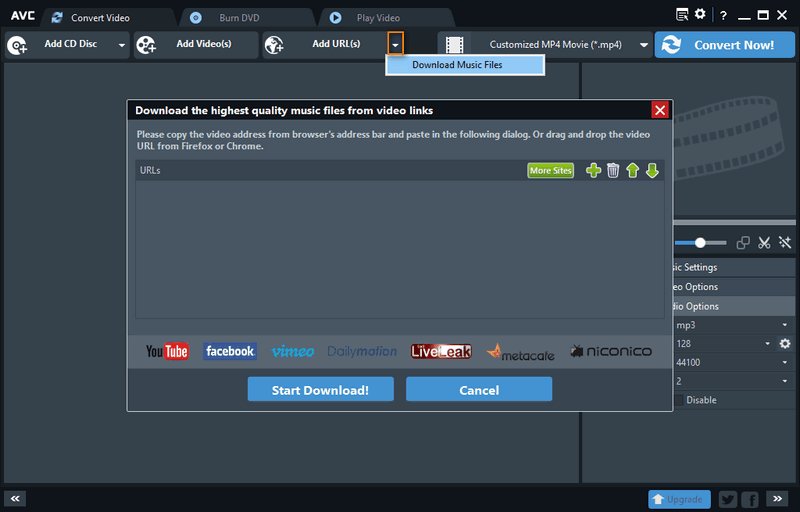800x512 pixels.
Task: Click the facebook logo in dialog
Action: [x=230, y=351]
